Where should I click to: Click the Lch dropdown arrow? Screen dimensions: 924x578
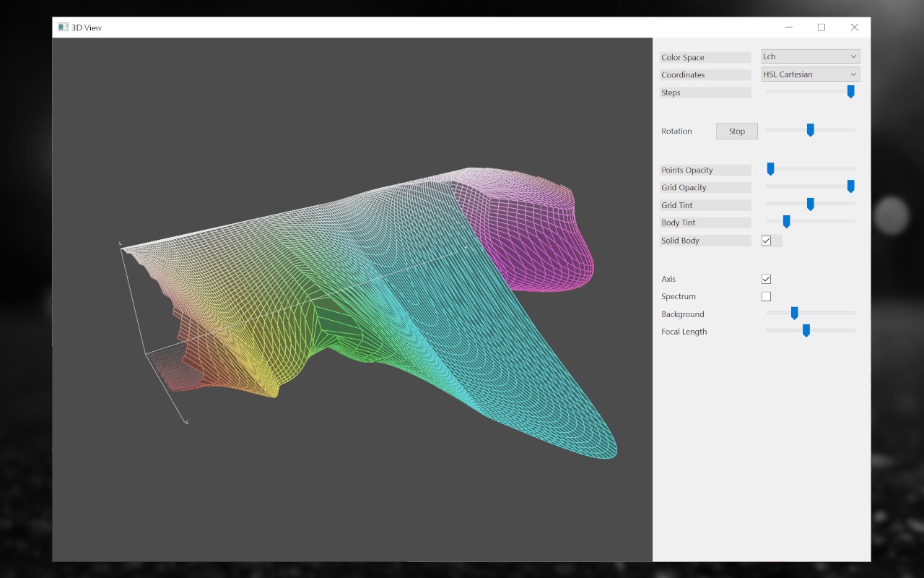coord(853,56)
